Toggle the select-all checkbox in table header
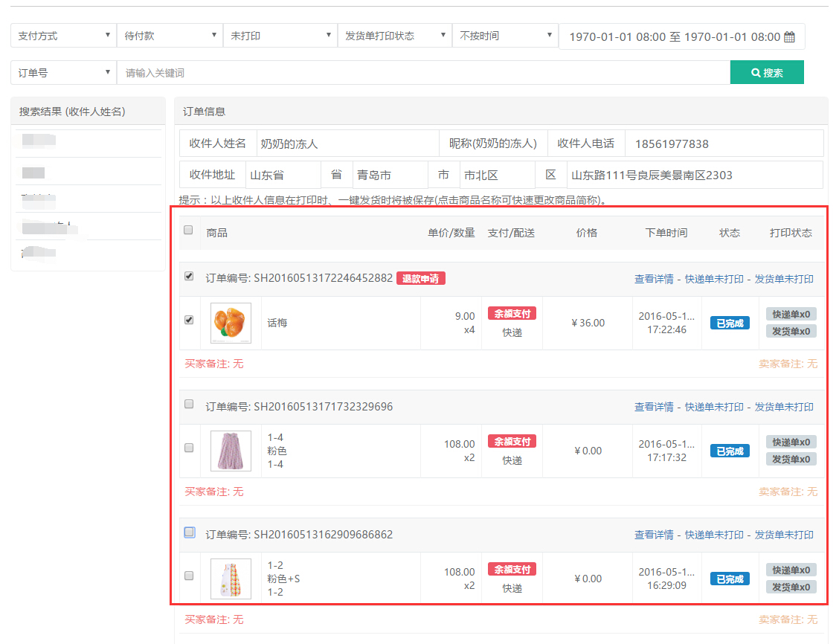This screenshot has height=644, width=839. click(188, 230)
